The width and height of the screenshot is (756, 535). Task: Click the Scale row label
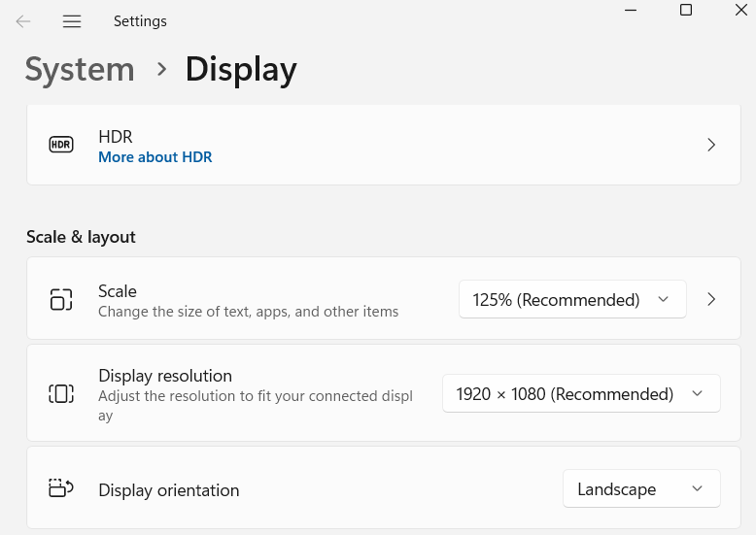pyautogui.click(x=118, y=291)
